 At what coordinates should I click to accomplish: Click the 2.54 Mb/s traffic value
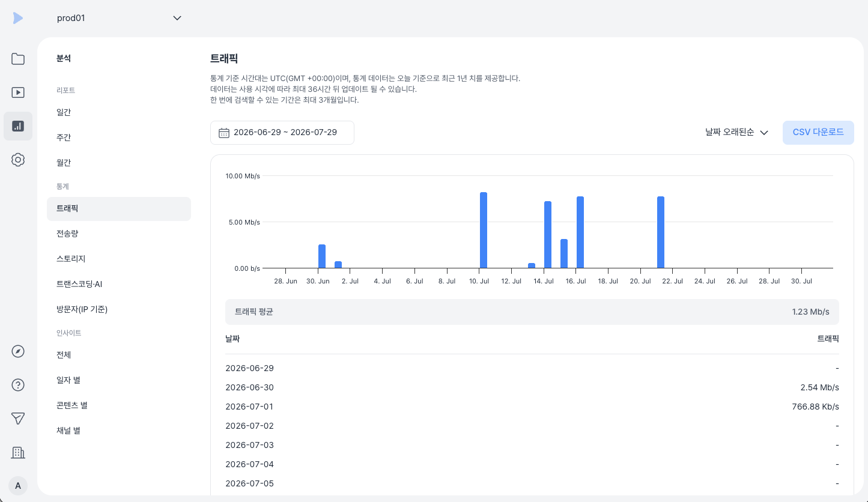(x=820, y=387)
